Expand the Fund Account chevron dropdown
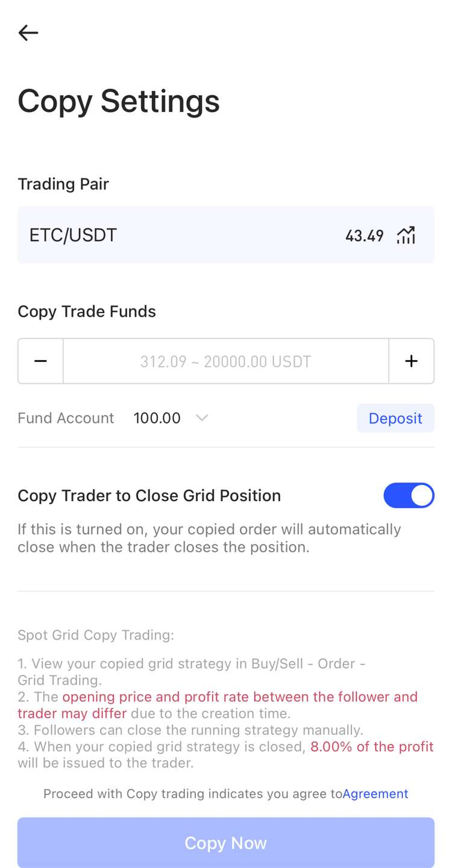 click(202, 417)
